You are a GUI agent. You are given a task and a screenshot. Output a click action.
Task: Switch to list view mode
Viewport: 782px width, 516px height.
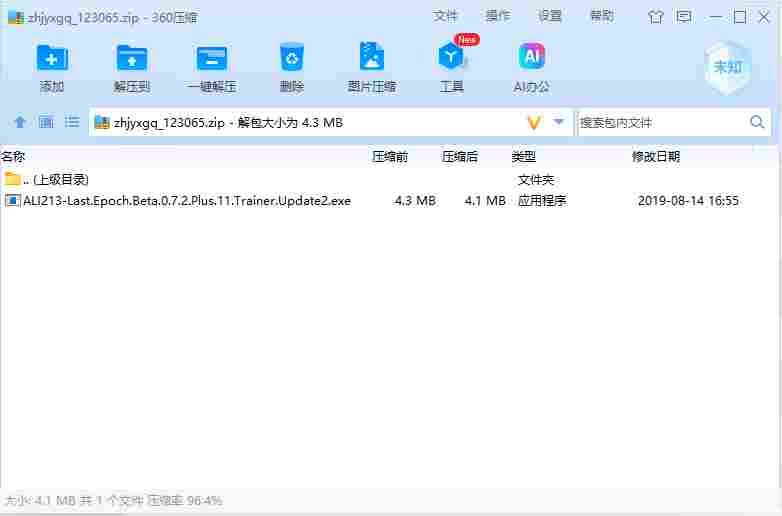click(x=72, y=122)
